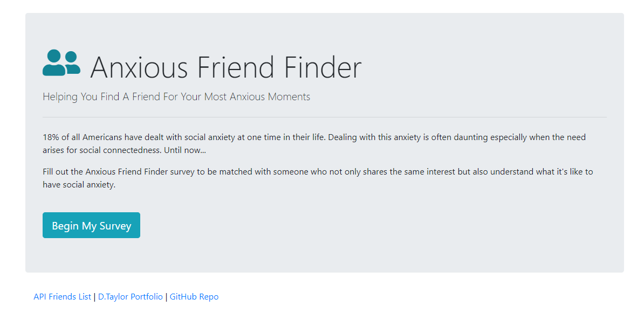Viewport: 644px width, 313px height.
Task: Click the Anxious Friend Finder heading
Action: pyautogui.click(x=225, y=67)
